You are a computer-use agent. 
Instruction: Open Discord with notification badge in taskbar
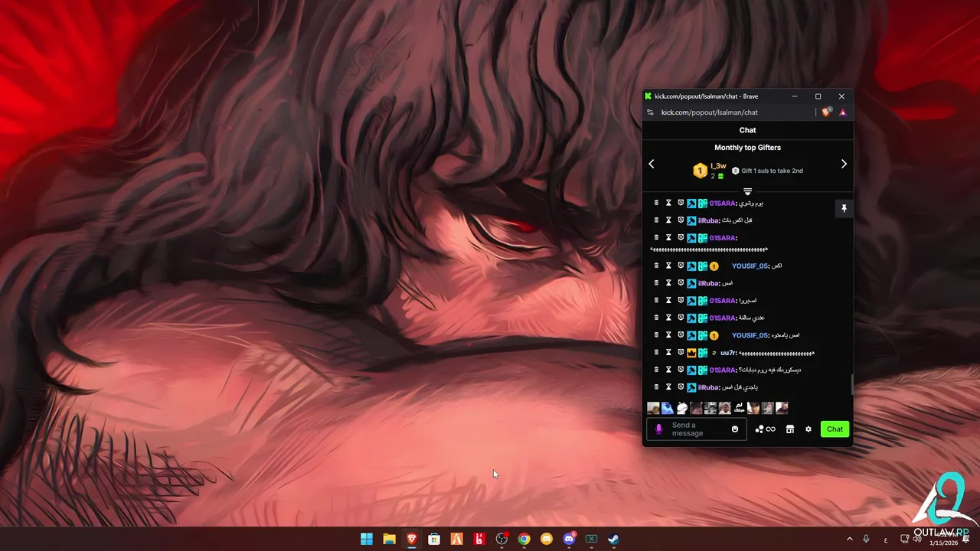pos(569,539)
